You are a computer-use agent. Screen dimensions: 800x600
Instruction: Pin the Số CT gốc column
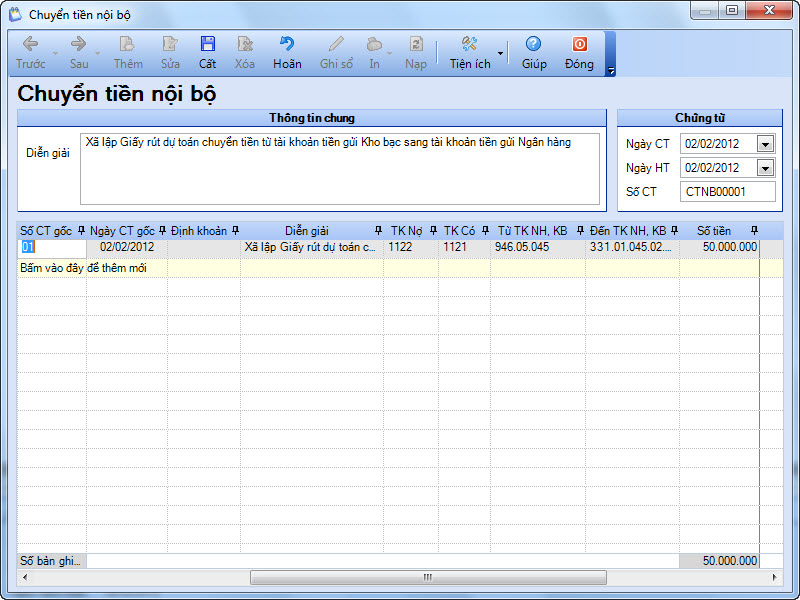tap(81, 231)
